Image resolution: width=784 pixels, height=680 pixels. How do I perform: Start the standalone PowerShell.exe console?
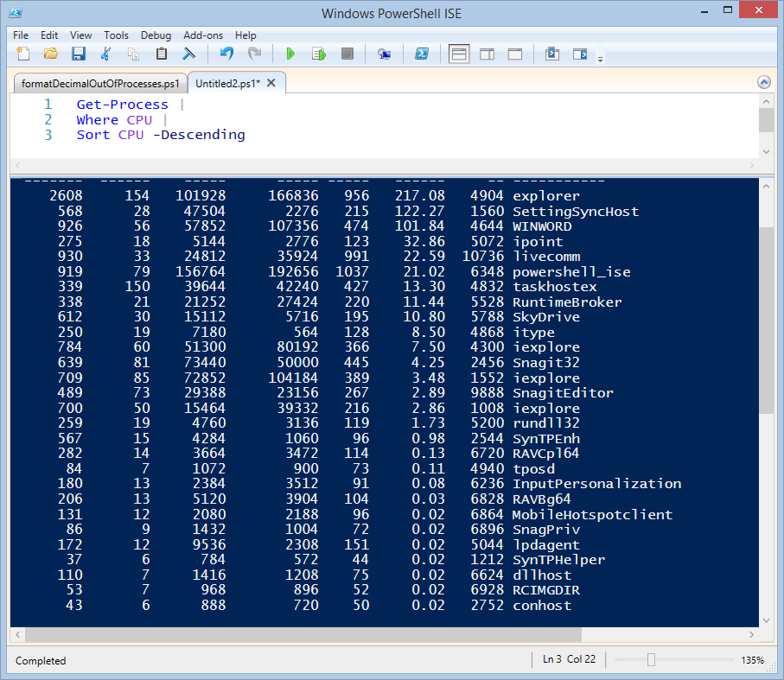tap(422, 54)
